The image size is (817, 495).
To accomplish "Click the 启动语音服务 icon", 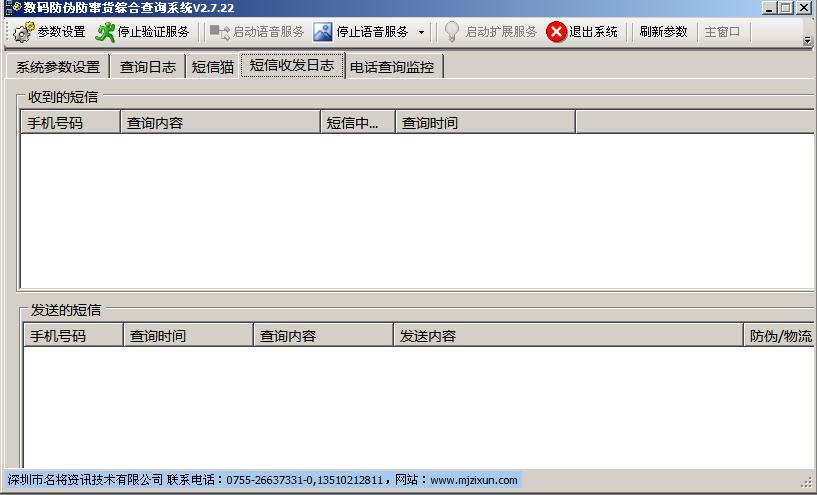I will click(x=219, y=32).
